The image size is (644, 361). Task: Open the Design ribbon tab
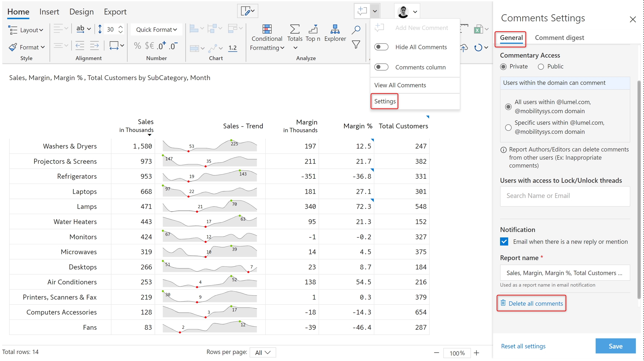[x=81, y=12]
